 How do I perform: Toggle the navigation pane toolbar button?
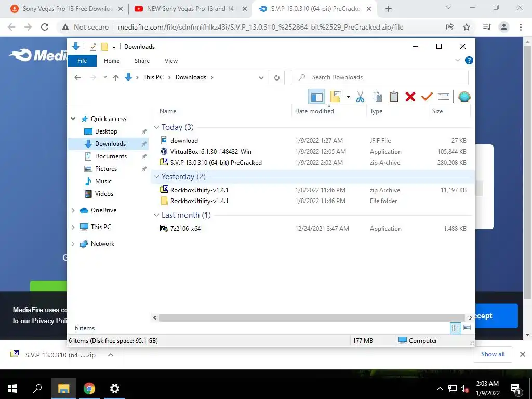coord(316,97)
